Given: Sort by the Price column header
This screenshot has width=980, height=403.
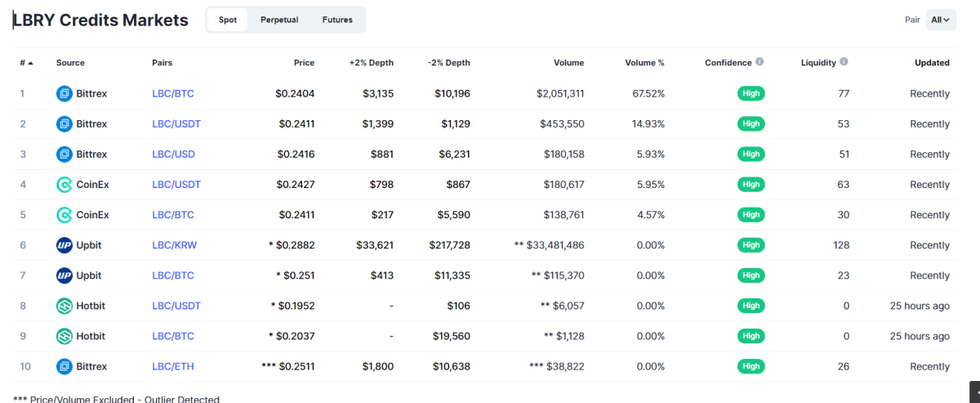Looking at the screenshot, I should pyautogui.click(x=304, y=63).
